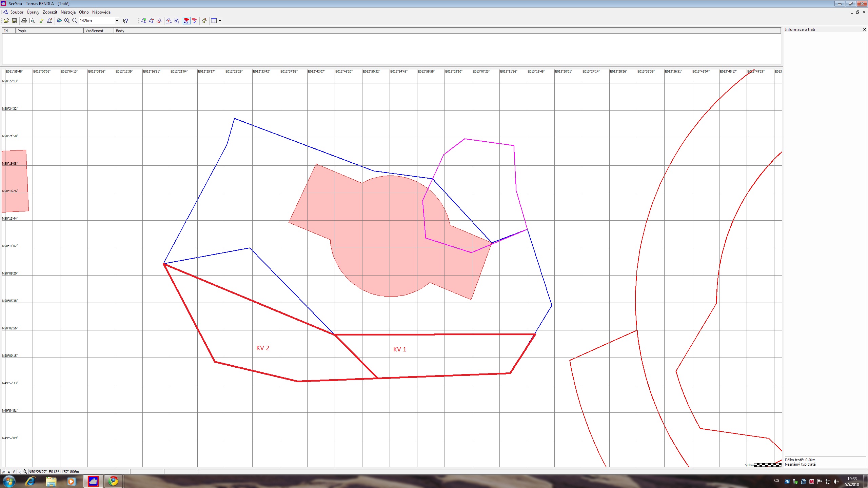The height and width of the screenshot is (488, 868).
Task: Click the Neznámý typ tratě text
Action: 800,464
